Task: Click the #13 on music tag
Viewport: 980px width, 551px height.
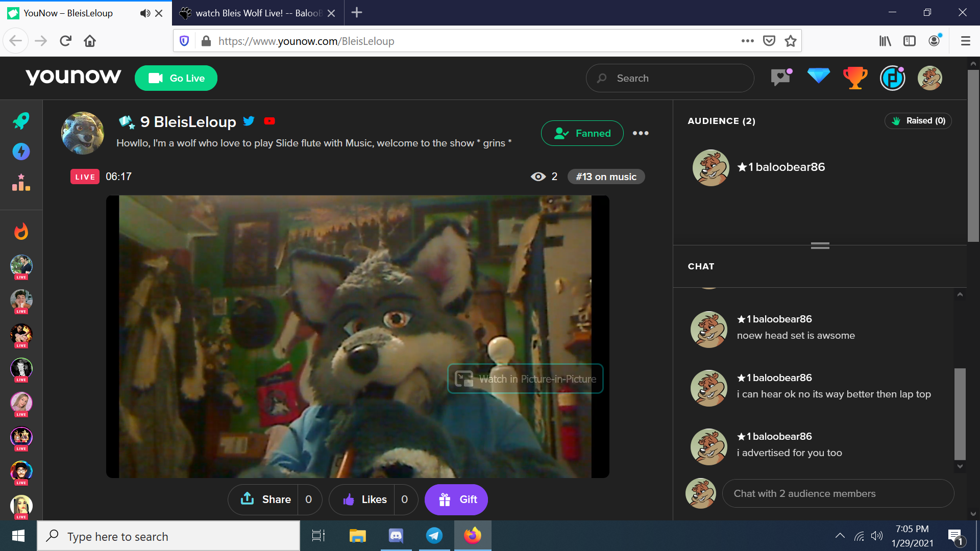Action: click(606, 177)
